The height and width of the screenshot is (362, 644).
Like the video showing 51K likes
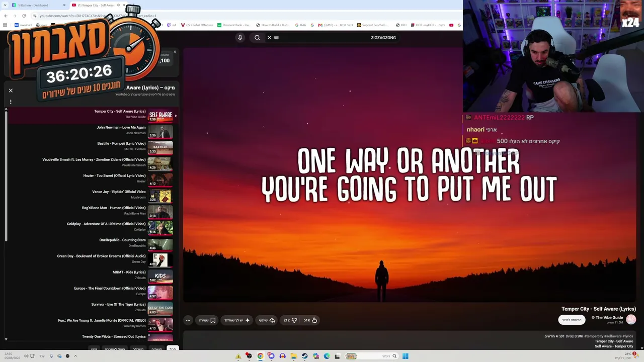click(x=310, y=320)
